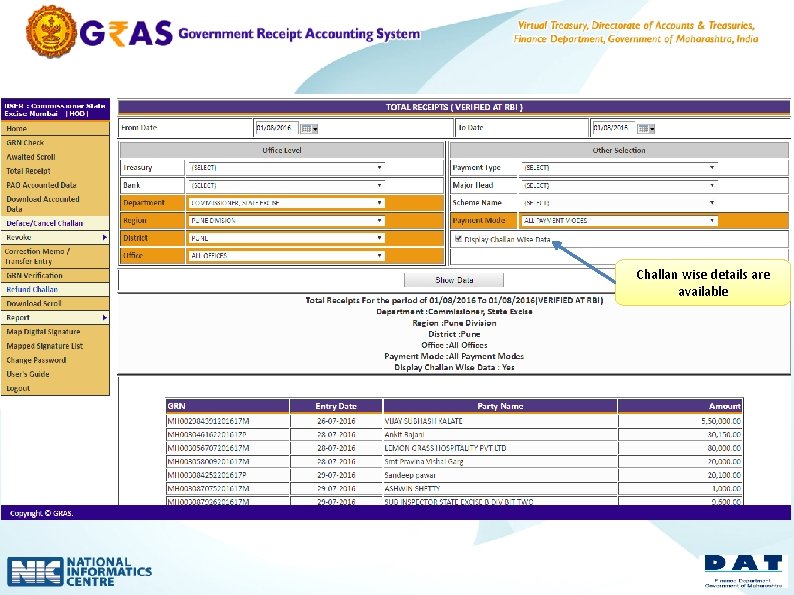Open Total Receipt menu item
This screenshot has width=794, height=595.
pos(55,171)
